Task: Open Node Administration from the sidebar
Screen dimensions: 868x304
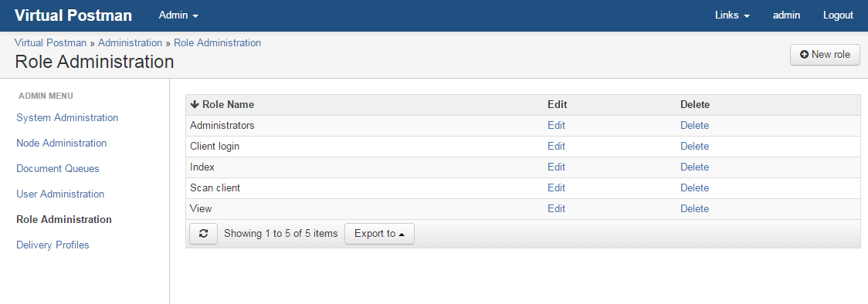Action: (x=62, y=144)
